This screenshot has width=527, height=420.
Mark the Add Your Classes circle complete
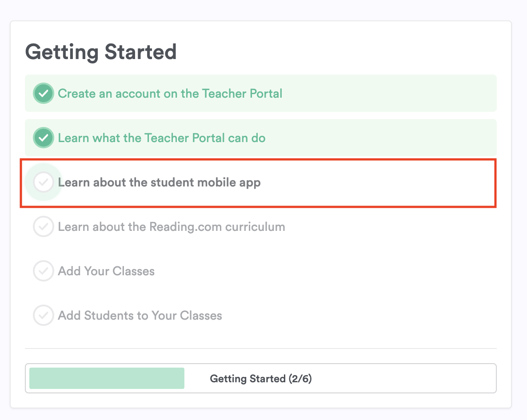coord(43,271)
